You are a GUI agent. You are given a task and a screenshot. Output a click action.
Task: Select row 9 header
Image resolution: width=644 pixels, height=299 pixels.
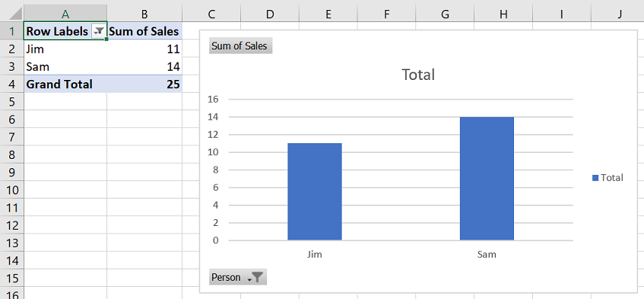pyautogui.click(x=12, y=173)
